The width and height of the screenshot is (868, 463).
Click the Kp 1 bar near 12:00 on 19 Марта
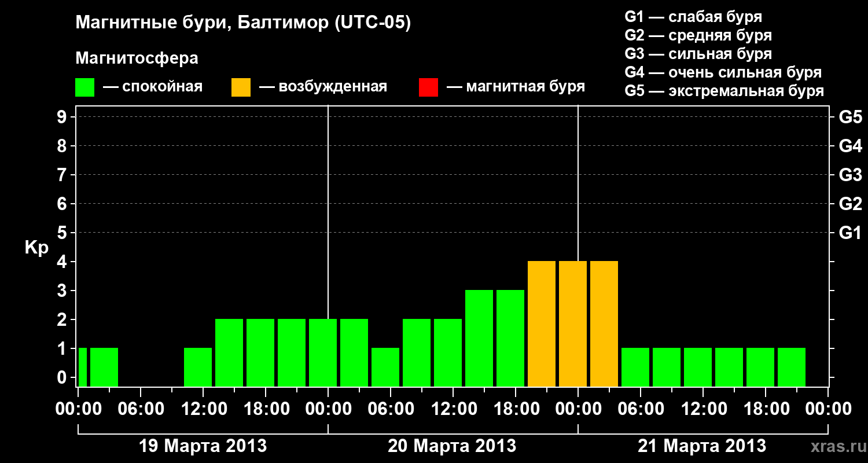pos(198,367)
